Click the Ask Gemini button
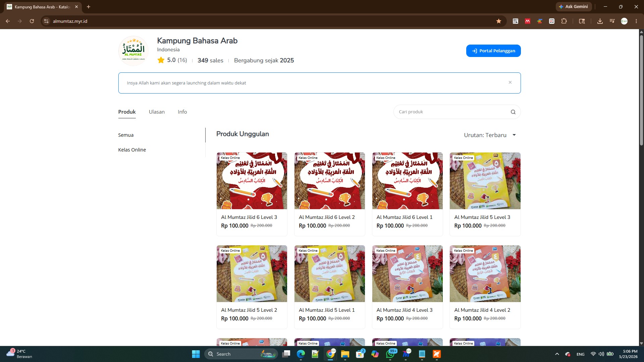The width and height of the screenshot is (644, 362). click(x=574, y=7)
